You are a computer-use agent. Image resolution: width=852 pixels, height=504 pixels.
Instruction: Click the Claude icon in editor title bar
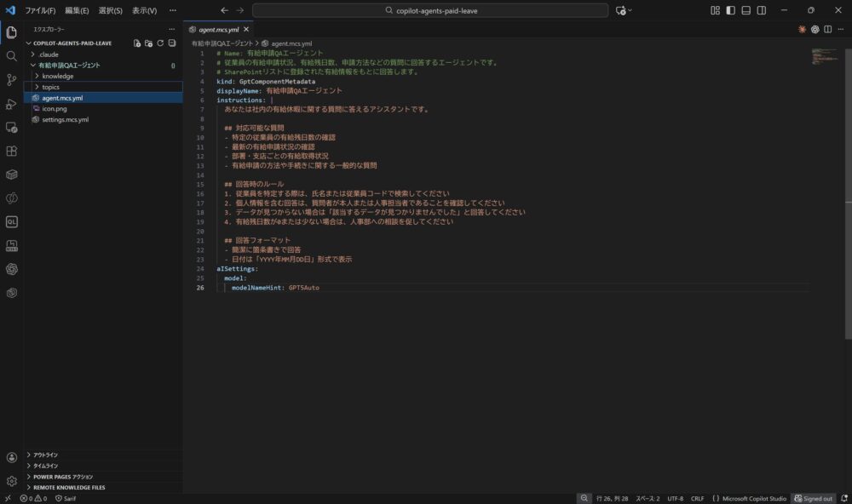coord(802,29)
